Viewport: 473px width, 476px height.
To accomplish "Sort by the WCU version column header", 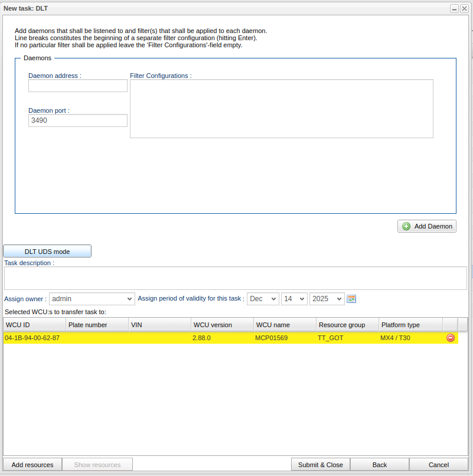I will [x=222, y=325].
